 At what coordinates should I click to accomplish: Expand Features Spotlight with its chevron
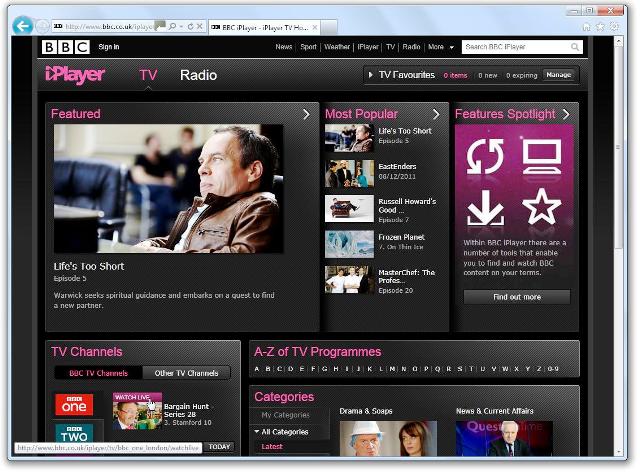pyautogui.click(x=566, y=114)
